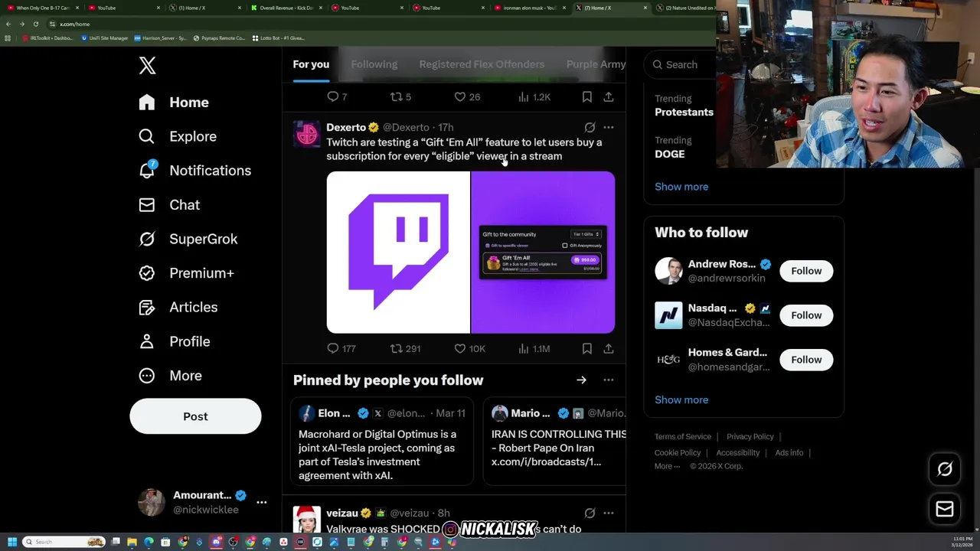
Task: Click the browser reload button
Action: 35,24
